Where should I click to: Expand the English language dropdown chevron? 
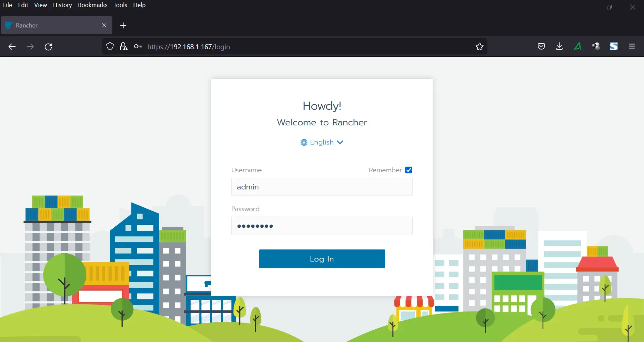click(x=340, y=142)
